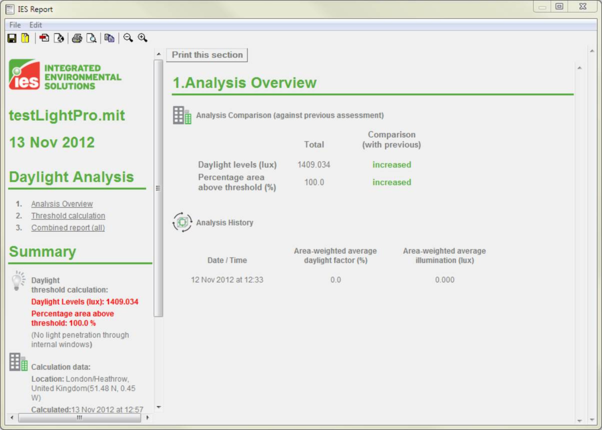Viewport: 602px width, 430px height.
Task: Click the down arrow of the right scrollbar
Action: click(x=579, y=420)
